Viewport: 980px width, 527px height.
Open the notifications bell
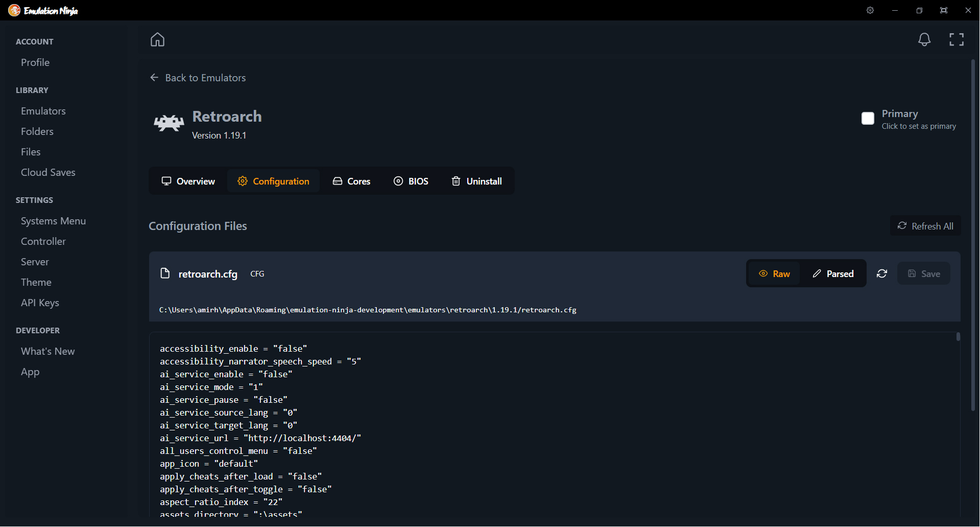pos(924,39)
